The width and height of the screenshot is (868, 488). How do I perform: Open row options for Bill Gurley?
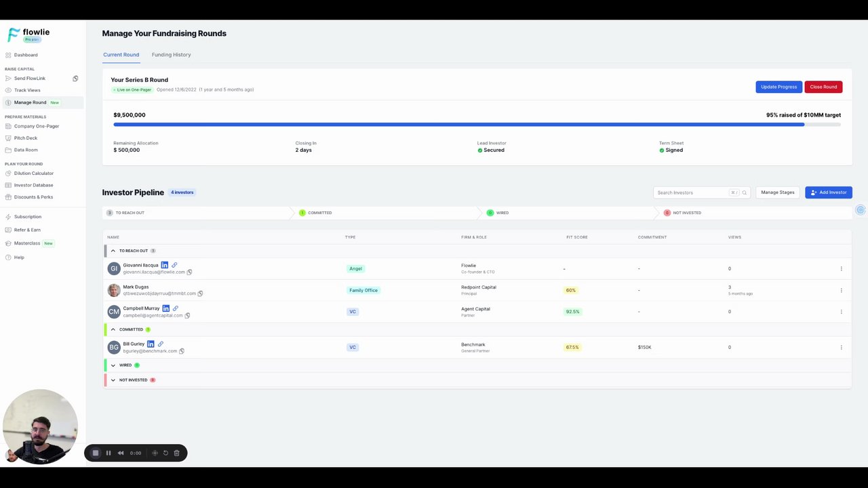click(x=841, y=347)
